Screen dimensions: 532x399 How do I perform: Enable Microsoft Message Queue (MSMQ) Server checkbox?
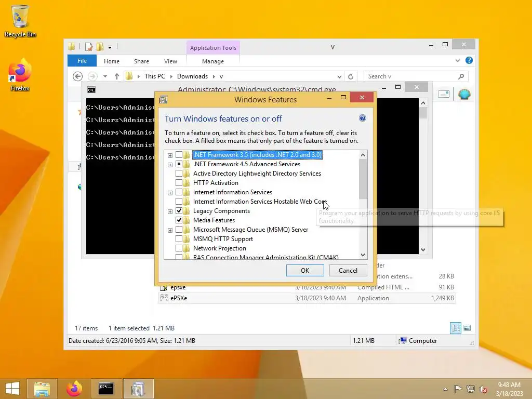pos(179,230)
